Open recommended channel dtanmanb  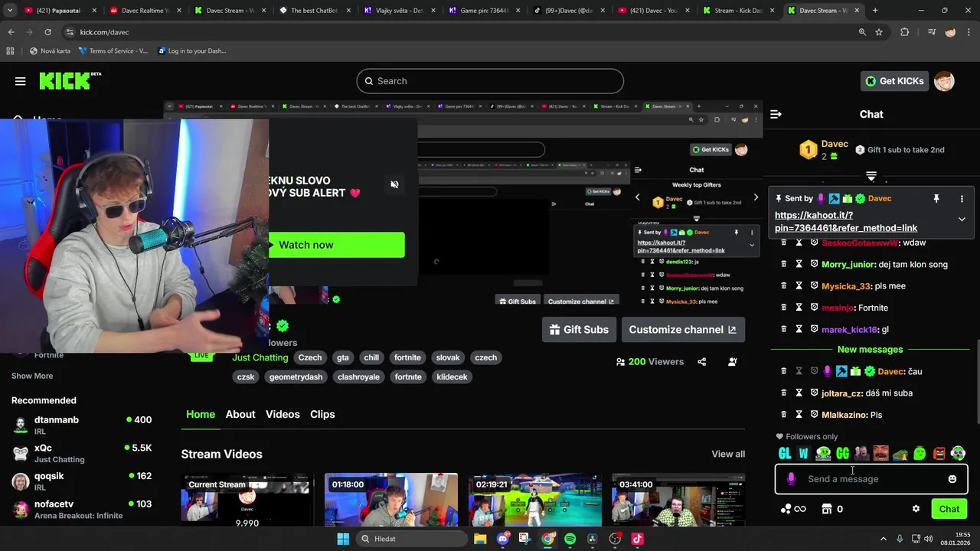[x=82, y=425]
